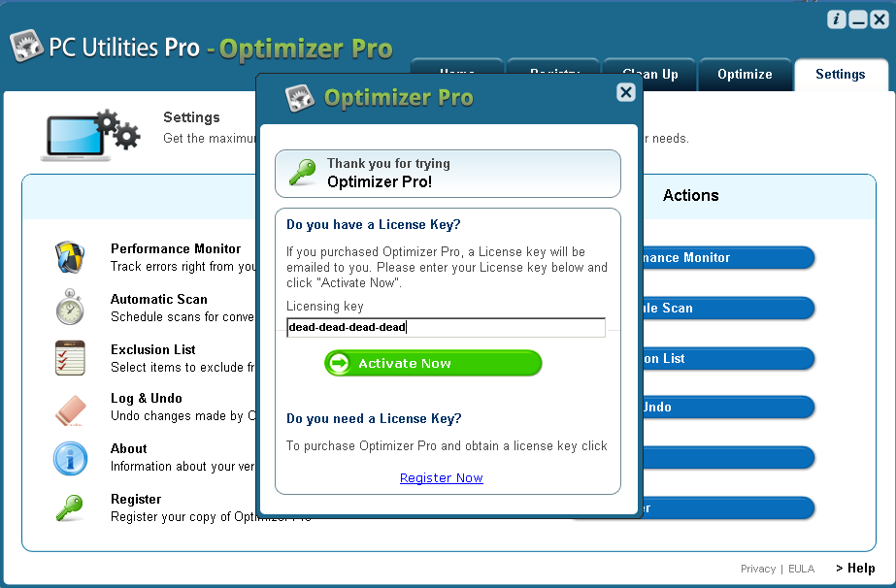
Task: Click 'Do you need a License Key?' heading
Action: tap(375, 419)
